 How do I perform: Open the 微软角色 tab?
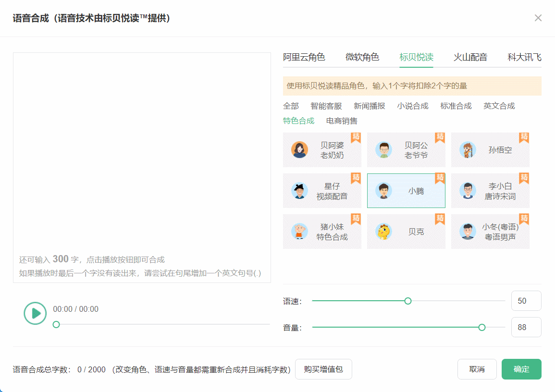point(362,57)
